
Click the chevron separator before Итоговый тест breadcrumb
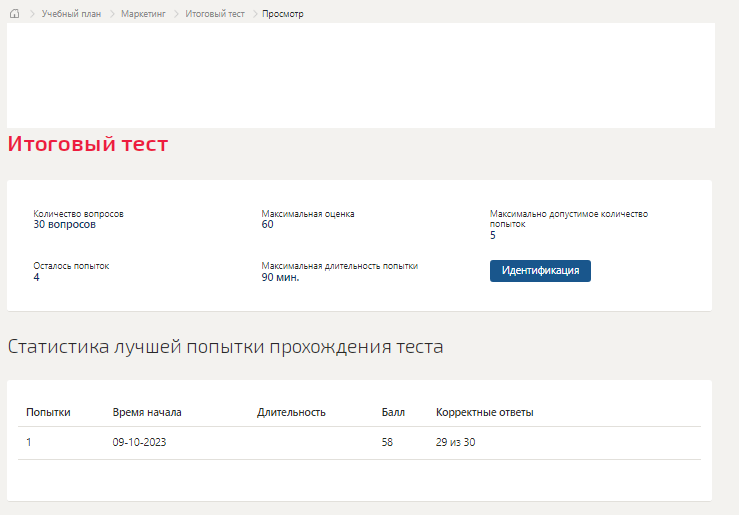(176, 14)
